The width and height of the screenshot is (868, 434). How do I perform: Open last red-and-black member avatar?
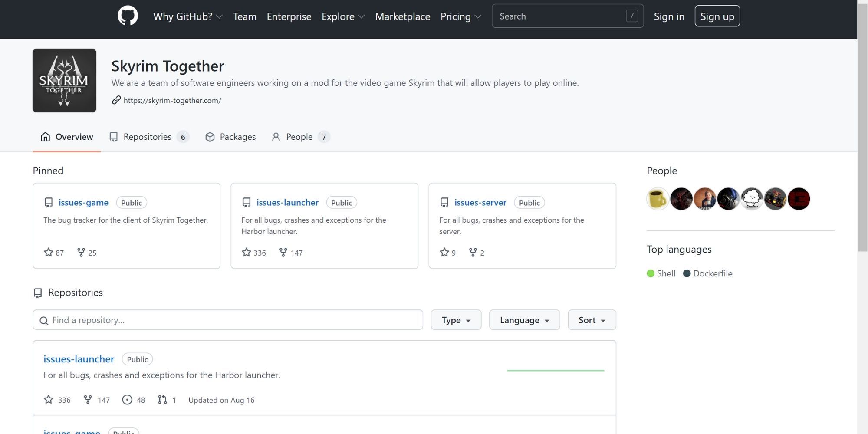tap(799, 199)
